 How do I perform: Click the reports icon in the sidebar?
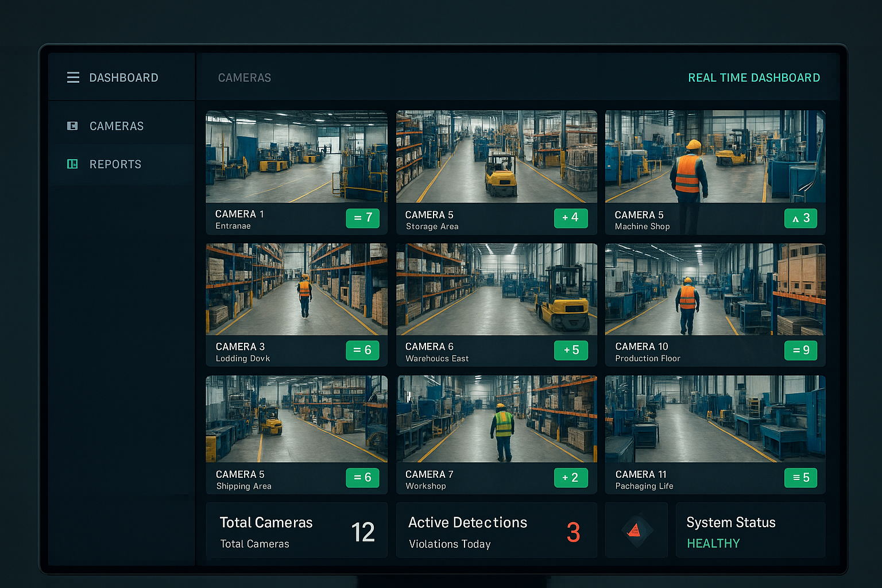tap(72, 164)
